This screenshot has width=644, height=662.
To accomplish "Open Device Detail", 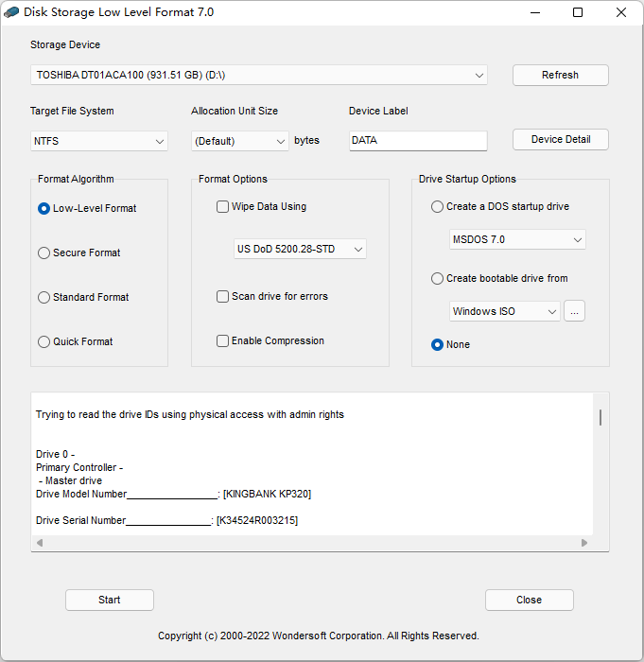I will click(x=561, y=139).
